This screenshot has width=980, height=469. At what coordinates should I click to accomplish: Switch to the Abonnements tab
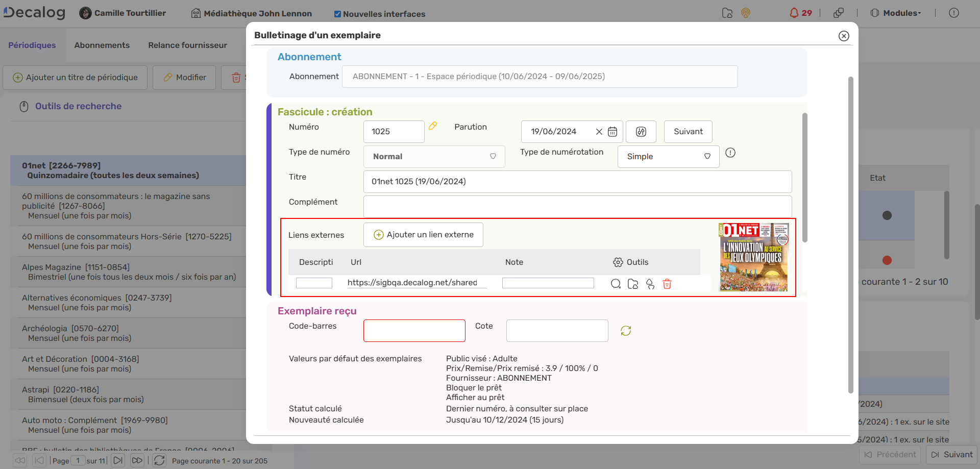click(102, 45)
